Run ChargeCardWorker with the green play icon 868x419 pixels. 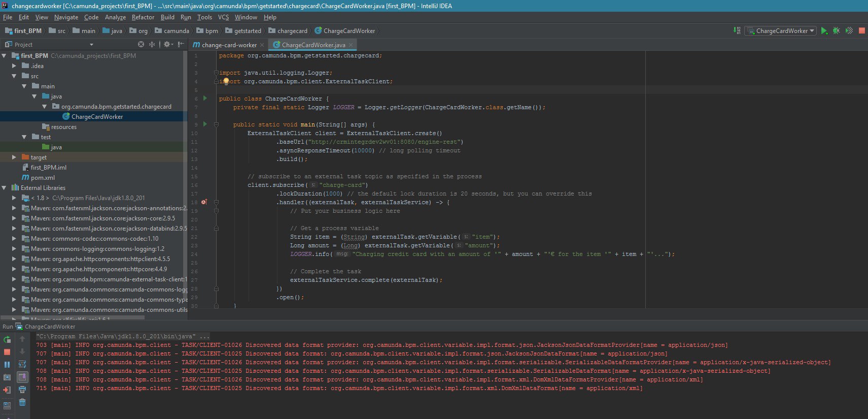pyautogui.click(x=824, y=31)
